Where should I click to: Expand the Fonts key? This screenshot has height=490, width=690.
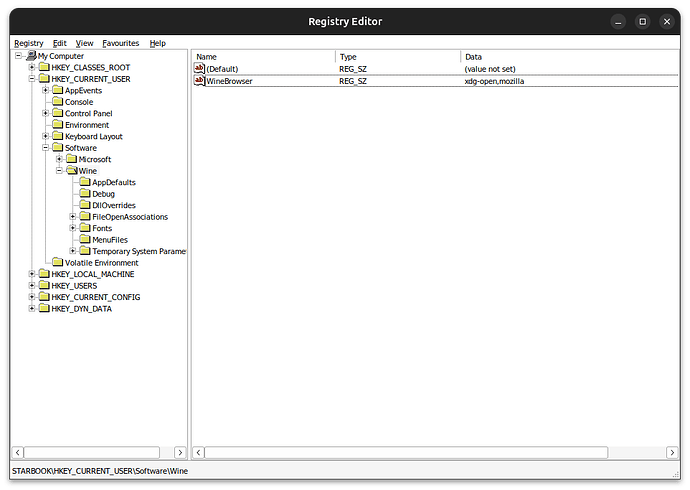[x=73, y=228]
